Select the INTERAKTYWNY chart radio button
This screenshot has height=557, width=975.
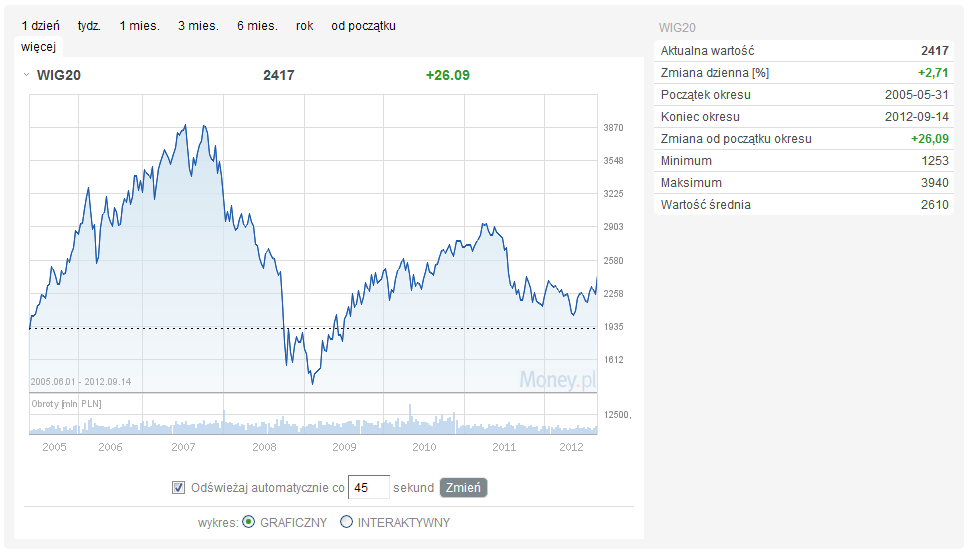coord(347,522)
